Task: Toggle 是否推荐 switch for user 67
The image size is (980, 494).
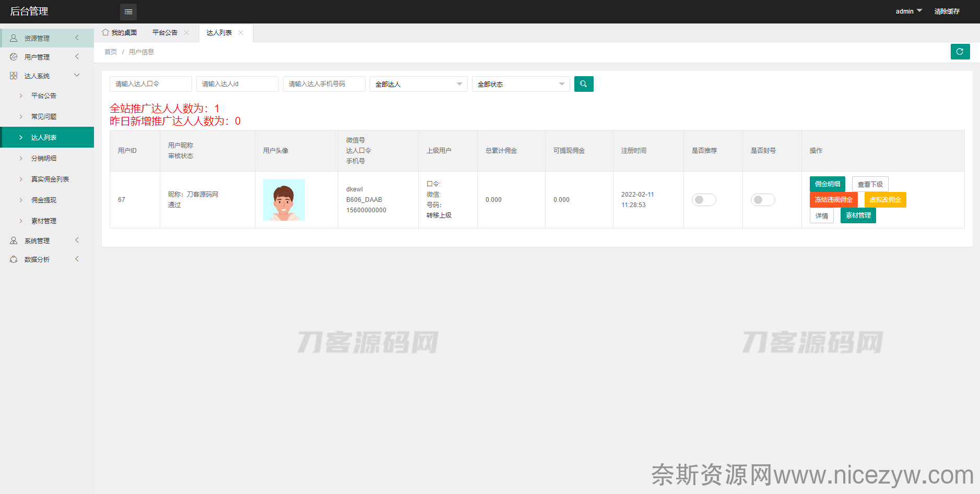Action: [x=704, y=200]
